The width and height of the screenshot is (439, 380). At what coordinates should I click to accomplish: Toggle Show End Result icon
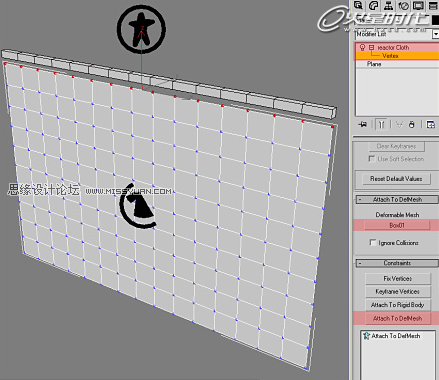click(x=382, y=124)
